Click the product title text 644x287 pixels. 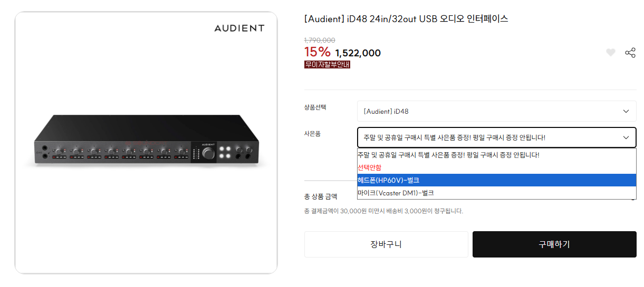(x=406, y=19)
